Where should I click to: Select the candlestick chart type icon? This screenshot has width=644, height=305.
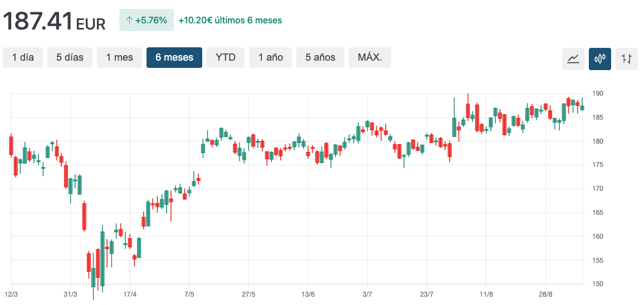[x=600, y=58]
